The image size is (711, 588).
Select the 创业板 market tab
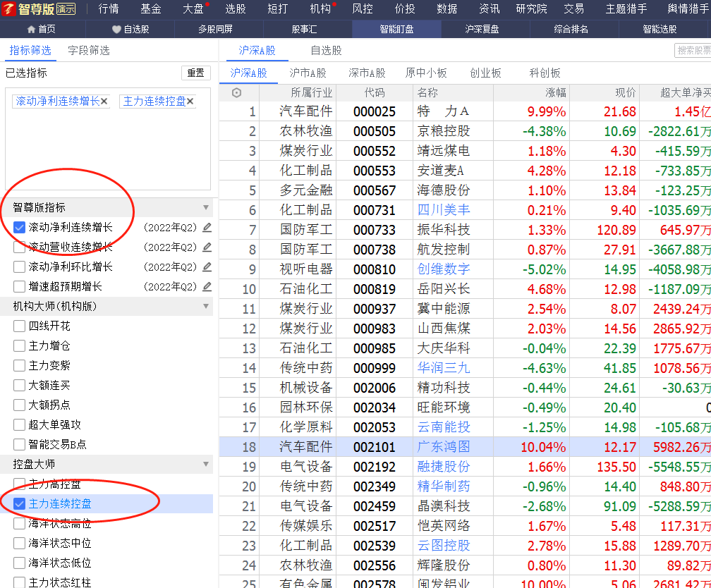click(485, 73)
